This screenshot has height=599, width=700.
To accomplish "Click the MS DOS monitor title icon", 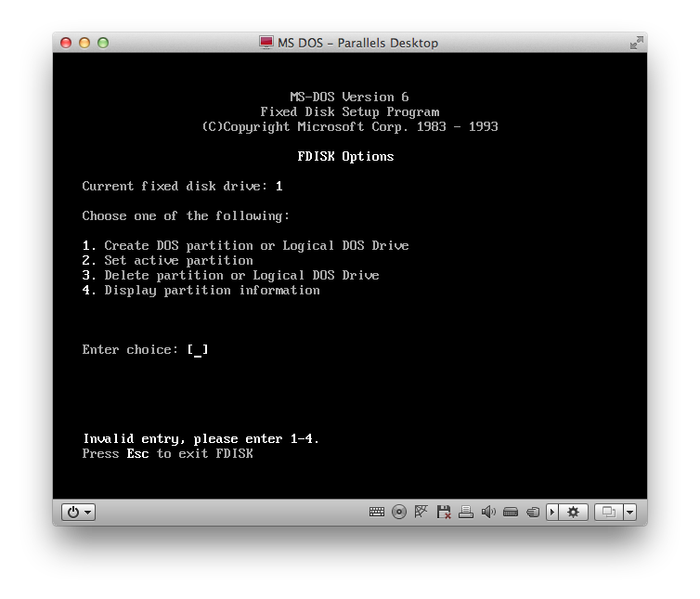I will (266, 43).
